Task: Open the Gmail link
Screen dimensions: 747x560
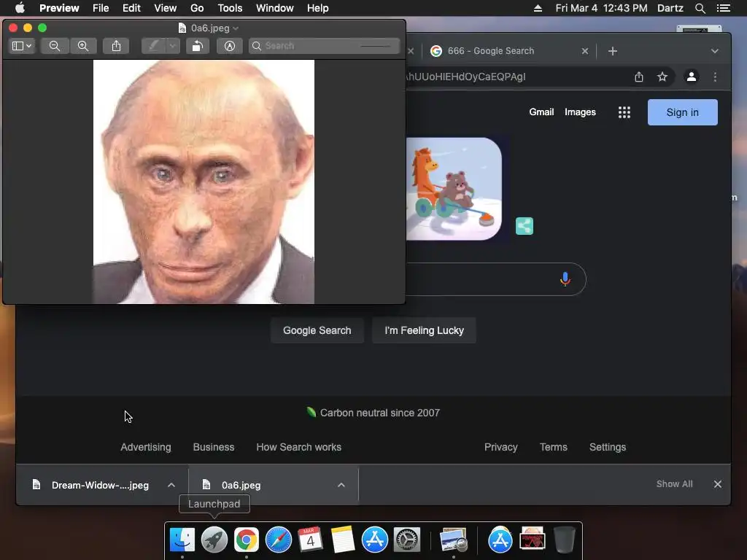Action: [541, 112]
